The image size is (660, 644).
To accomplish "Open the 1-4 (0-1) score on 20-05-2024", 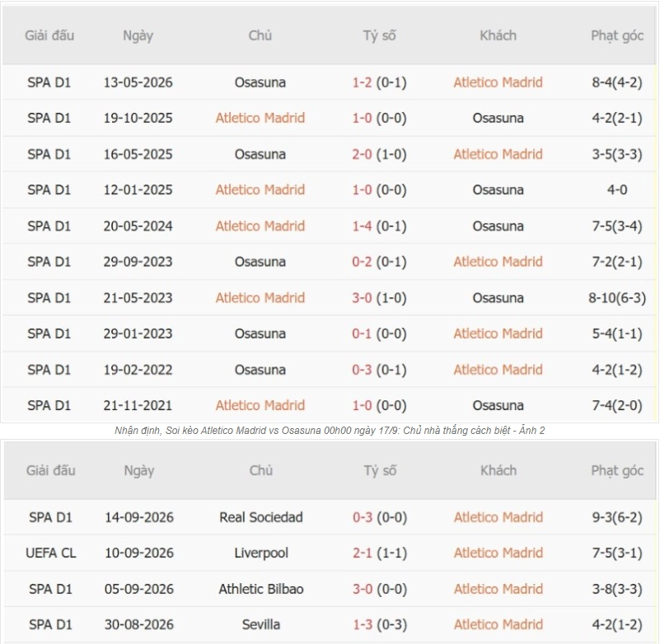I will pos(379,226).
